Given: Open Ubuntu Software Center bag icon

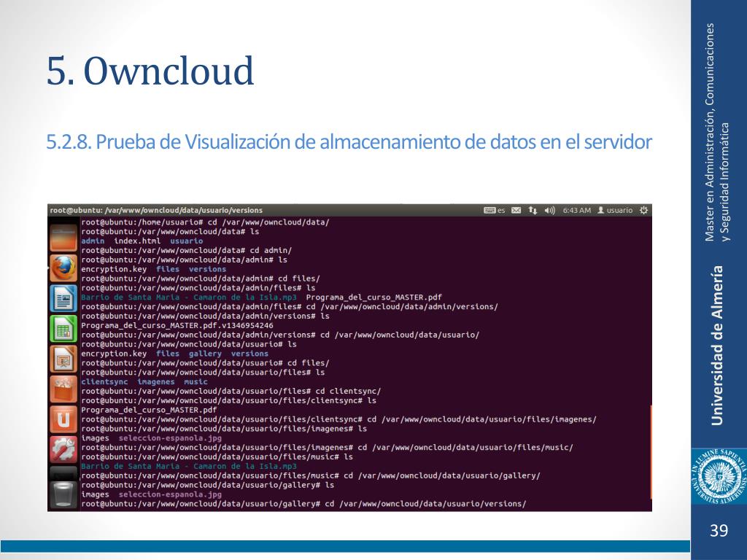Looking at the screenshot, I should pos(63,389).
